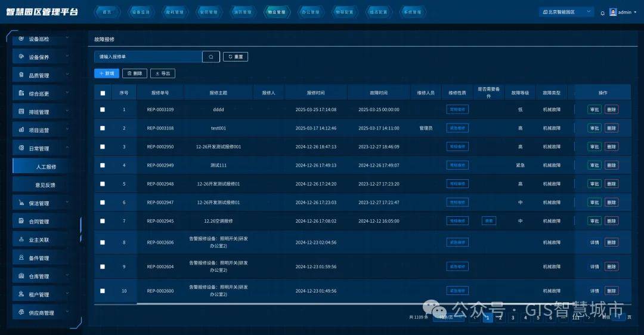Expand 租户管理 with its chevron
This screenshot has height=335, width=644.
(x=67, y=294)
